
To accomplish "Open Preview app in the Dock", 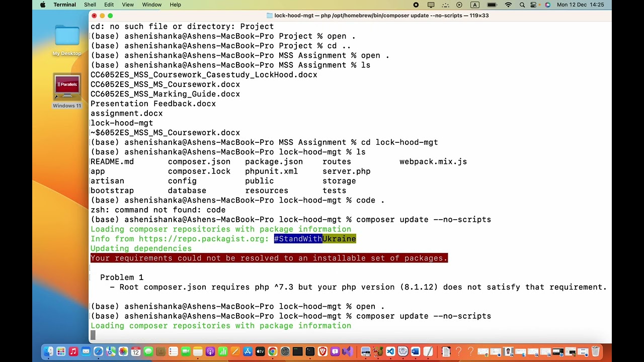I will pos(366,351).
